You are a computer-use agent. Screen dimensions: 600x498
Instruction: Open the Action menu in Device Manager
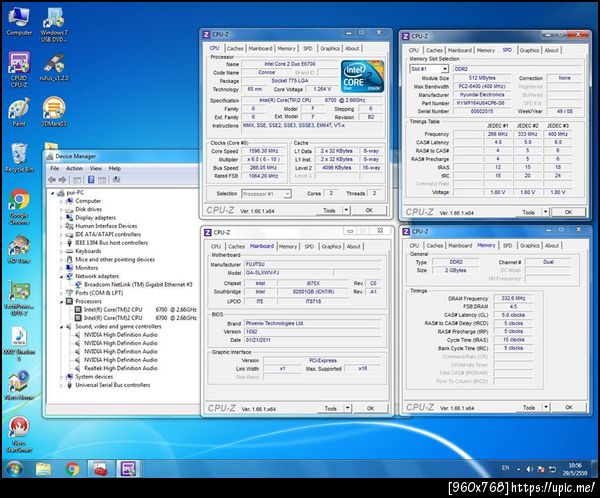tap(74, 168)
